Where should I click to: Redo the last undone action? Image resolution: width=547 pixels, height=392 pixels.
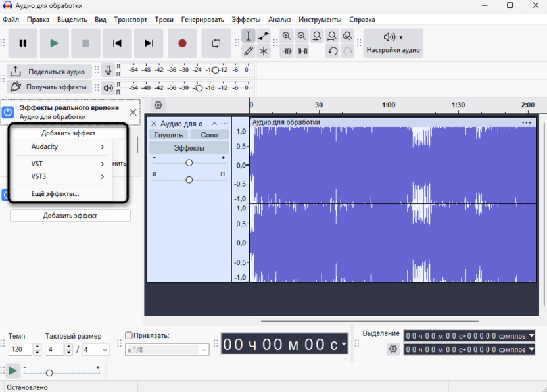coord(348,51)
